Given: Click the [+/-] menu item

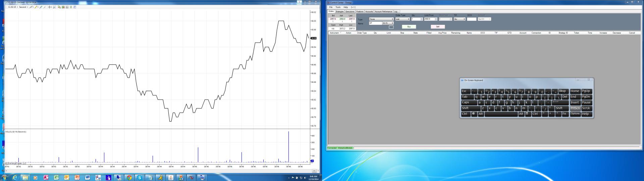Looking at the screenshot, I should [x=353, y=7].
